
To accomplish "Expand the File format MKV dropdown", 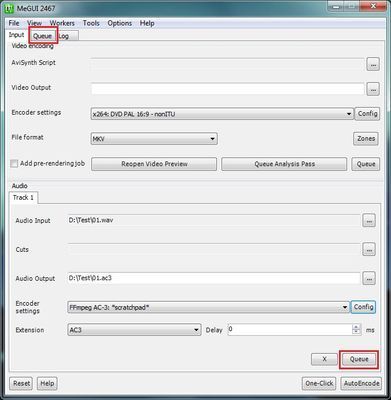I will [x=212, y=139].
